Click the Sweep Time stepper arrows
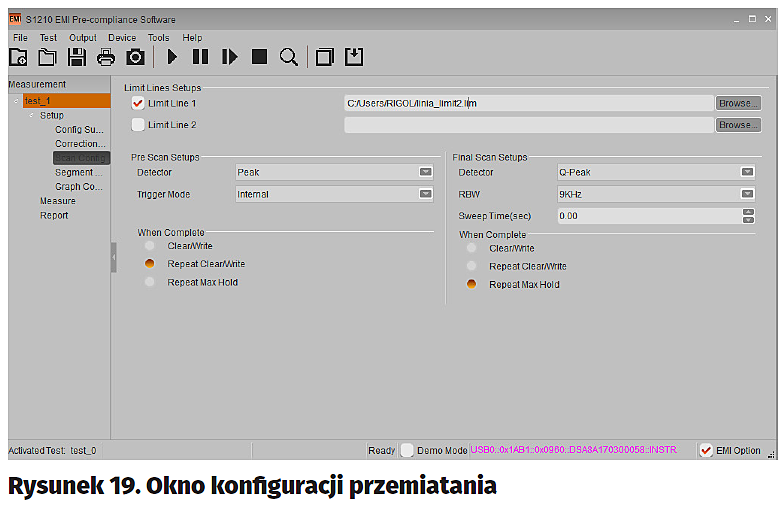This screenshot has width=784, height=507. click(x=748, y=215)
